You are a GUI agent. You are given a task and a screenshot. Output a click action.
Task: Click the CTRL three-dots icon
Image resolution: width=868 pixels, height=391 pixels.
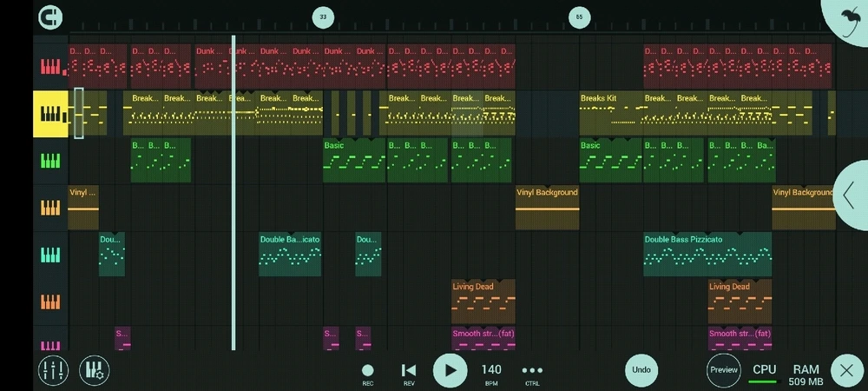(532, 370)
